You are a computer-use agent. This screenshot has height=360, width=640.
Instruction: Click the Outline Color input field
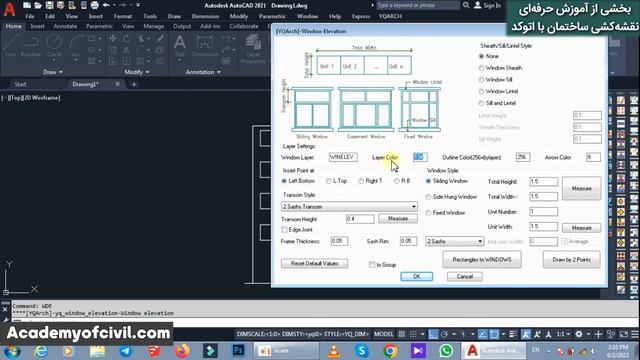point(522,157)
